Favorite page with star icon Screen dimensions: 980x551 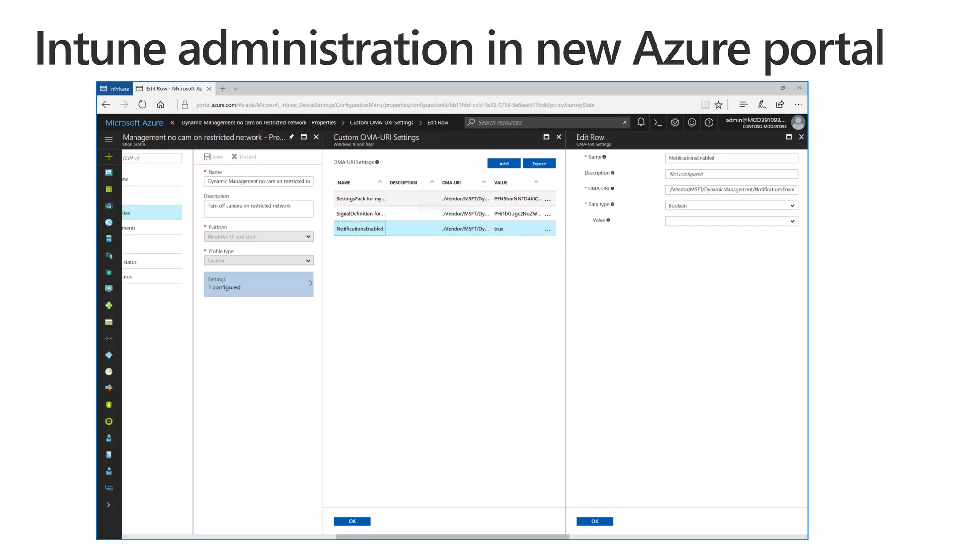pyautogui.click(x=718, y=105)
